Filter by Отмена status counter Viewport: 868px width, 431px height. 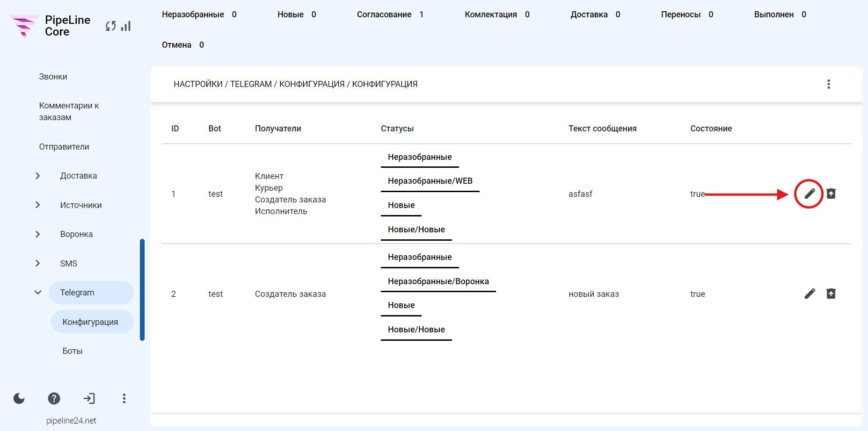[x=183, y=45]
